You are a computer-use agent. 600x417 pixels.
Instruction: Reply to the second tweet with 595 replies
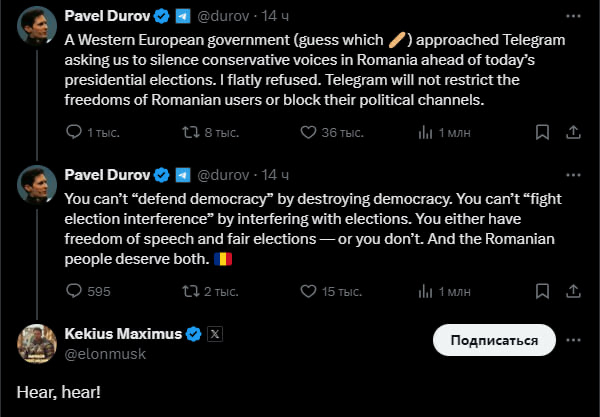[74, 291]
